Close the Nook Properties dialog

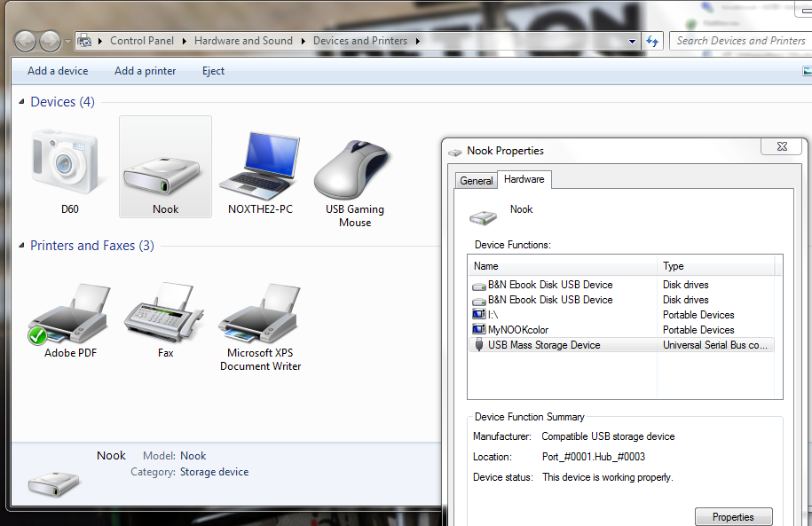782,146
